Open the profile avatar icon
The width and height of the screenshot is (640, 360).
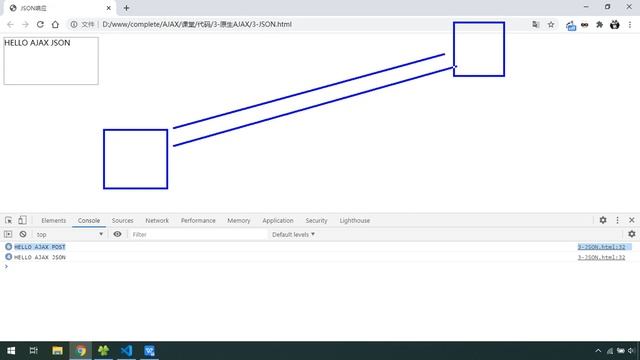[x=614, y=24]
